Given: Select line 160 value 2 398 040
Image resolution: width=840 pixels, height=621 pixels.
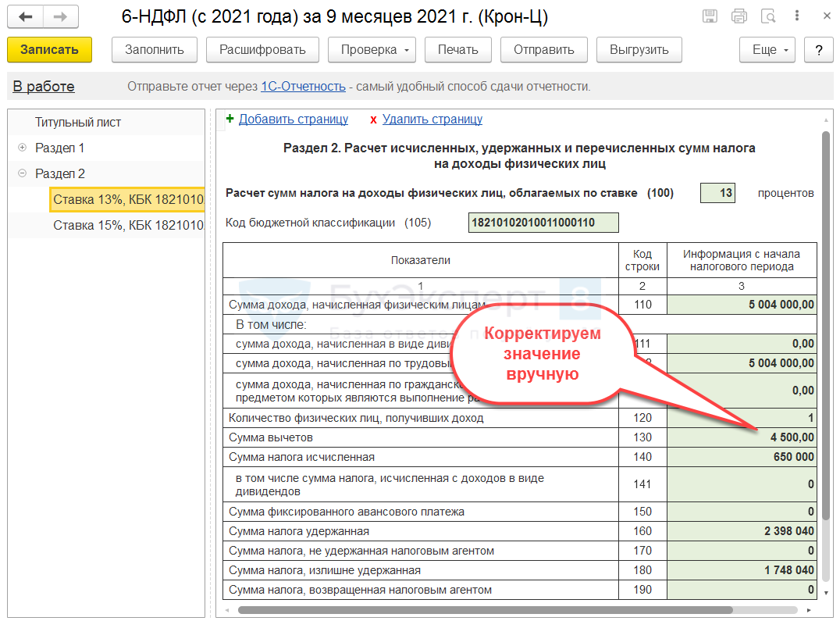Looking at the screenshot, I should point(742,531).
